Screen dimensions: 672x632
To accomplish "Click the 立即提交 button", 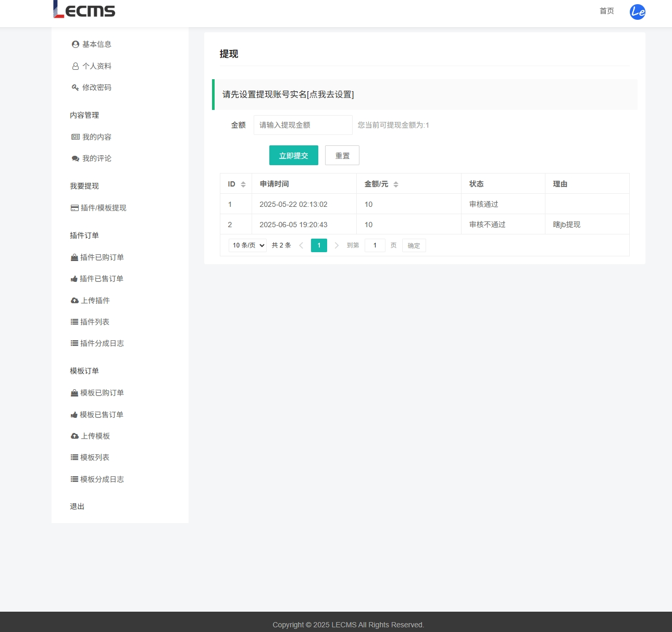I will (294, 155).
